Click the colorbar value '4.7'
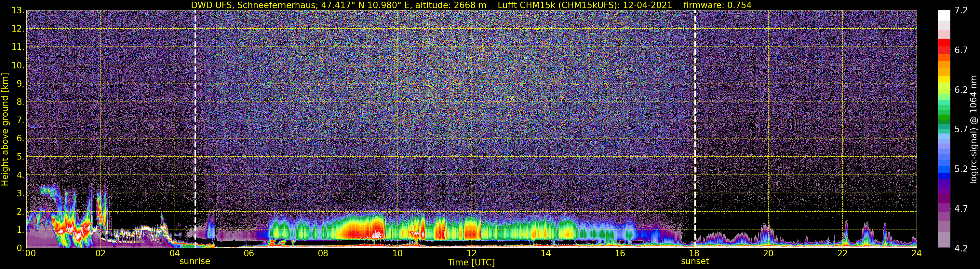This screenshot has height=269, width=980. (x=961, y=209)
